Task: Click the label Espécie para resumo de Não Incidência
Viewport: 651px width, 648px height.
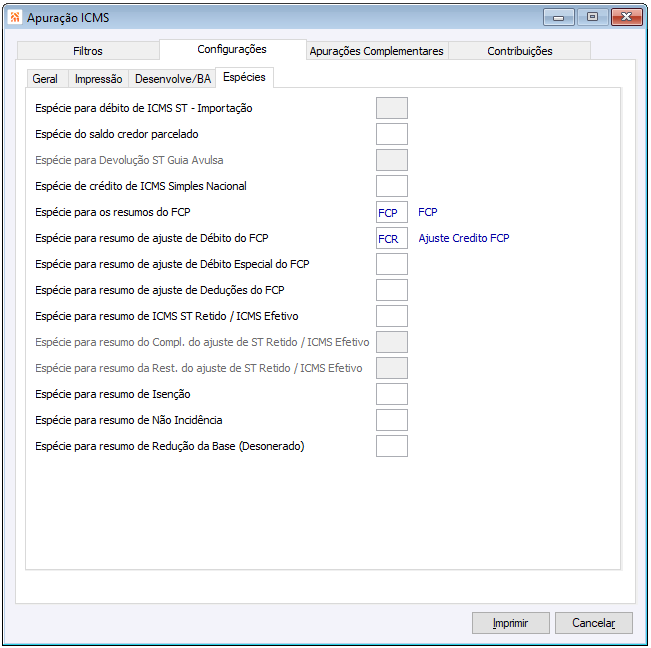Action: click(129, 420)
